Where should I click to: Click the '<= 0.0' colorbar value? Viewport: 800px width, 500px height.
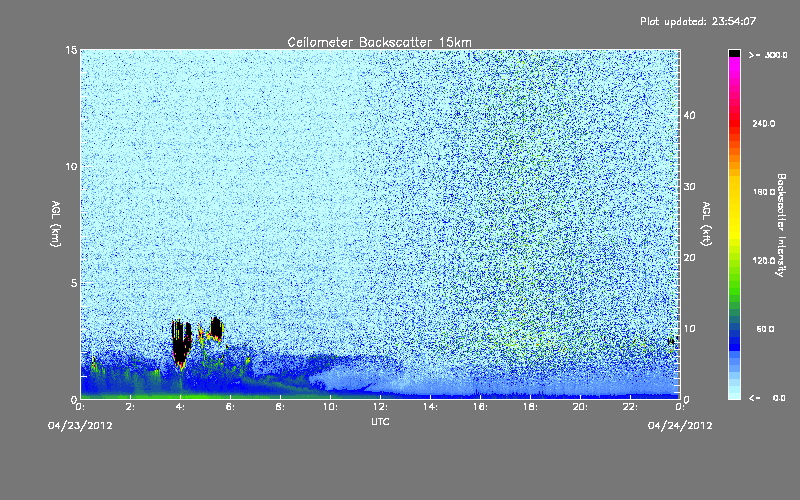click(x=767, y=398)
